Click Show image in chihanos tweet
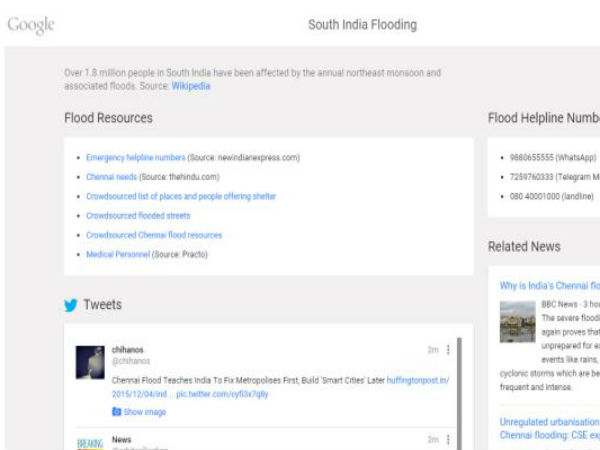This screenshot has width=600, height=450. tap(145, 412)
